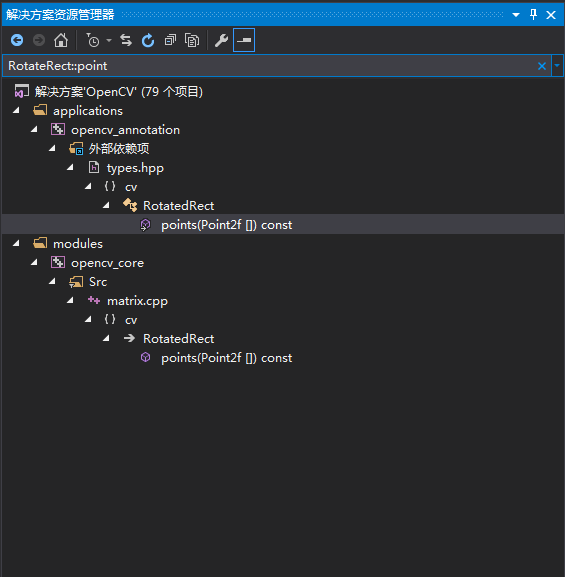Viewport: 565px width, 577px height.
Task: Select the 外部依赖项 label
Action: tap(119, 149)
